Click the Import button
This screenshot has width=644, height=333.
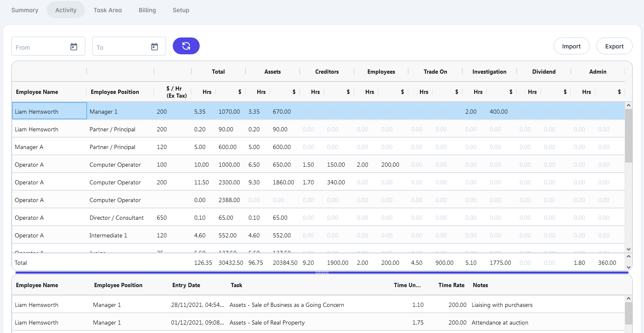click(571, 46)
